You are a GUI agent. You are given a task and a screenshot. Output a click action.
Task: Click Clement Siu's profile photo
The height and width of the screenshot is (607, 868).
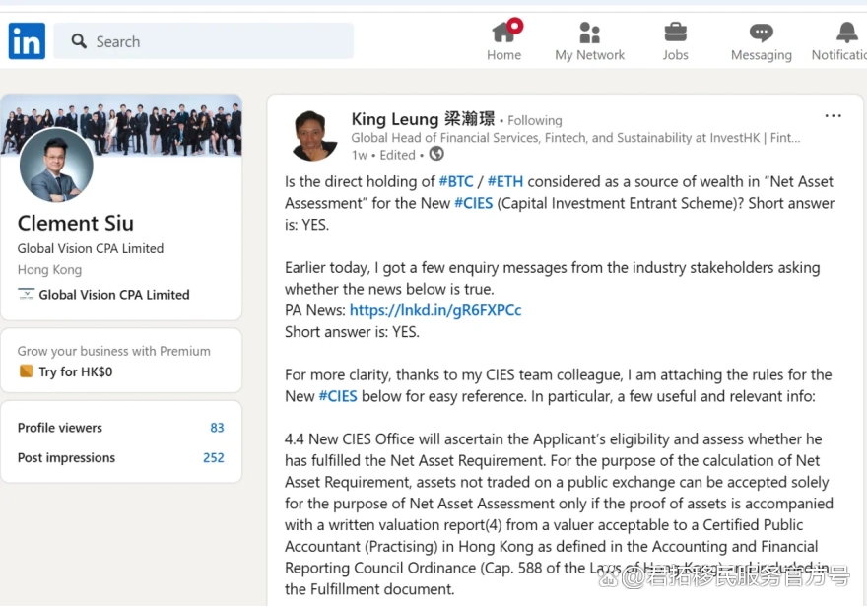56,165
